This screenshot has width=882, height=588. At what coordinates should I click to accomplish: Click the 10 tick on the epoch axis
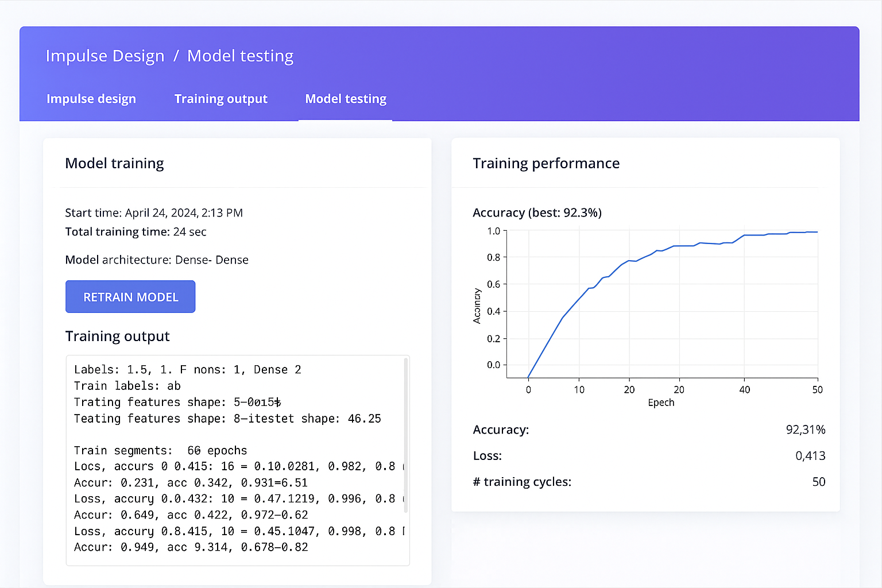tap(579, 390)
